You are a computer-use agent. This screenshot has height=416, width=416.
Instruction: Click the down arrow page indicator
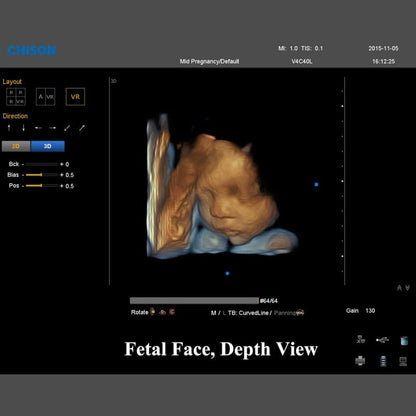pos(407,288)
